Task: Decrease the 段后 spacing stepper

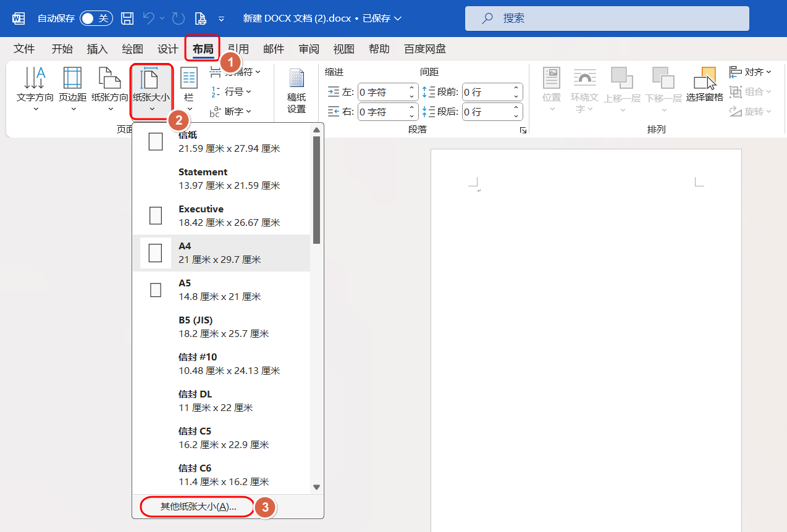Action: (516, 116)
